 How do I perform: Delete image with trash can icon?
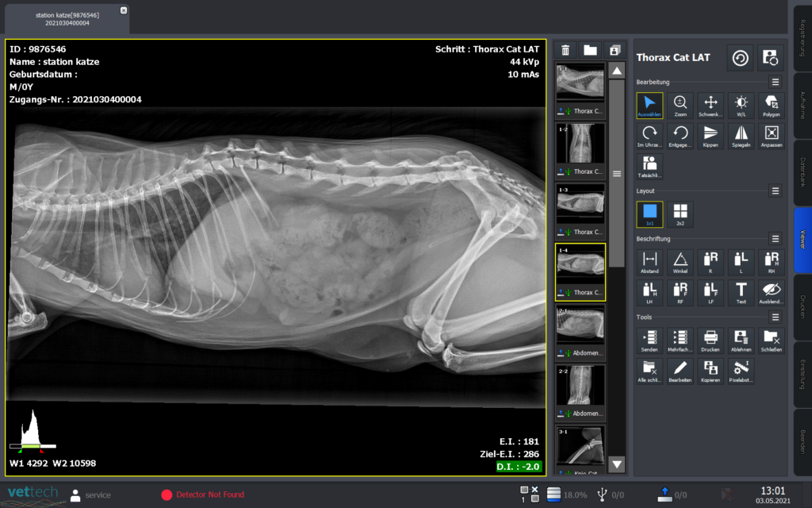pyautogui.click(x=565, y=50)
